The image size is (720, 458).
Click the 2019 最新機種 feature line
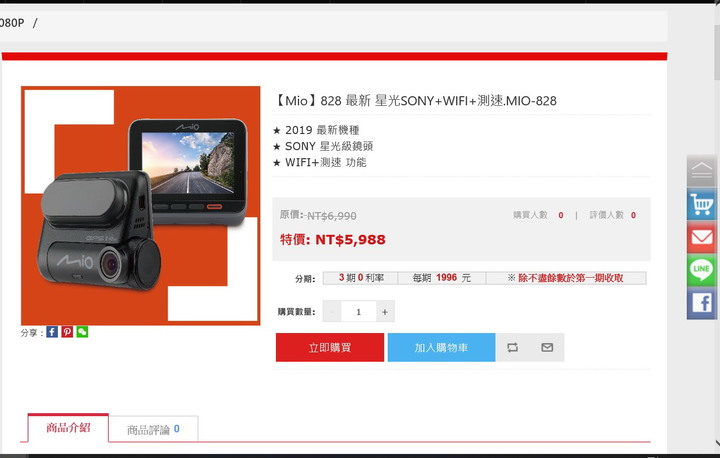tap(316, 130)
